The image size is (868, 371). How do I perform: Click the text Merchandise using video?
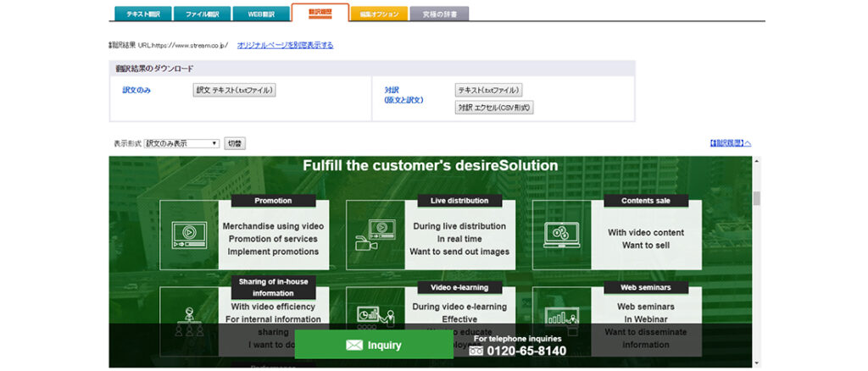click(273, 226)
